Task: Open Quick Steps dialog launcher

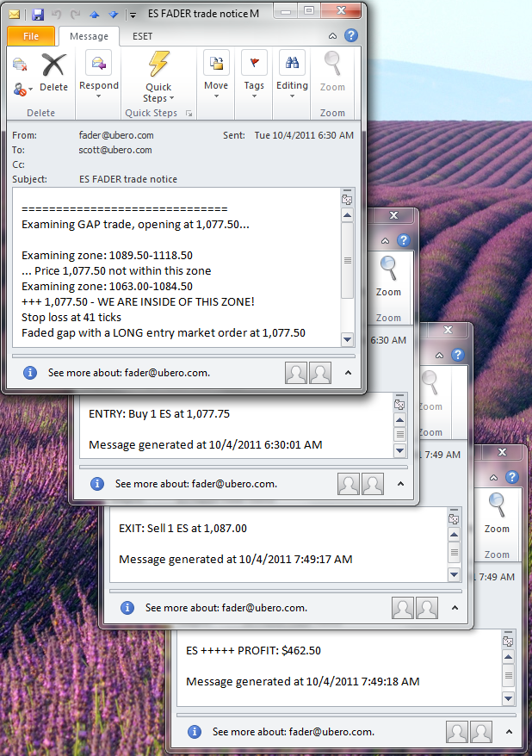Action: (x=189, y=114)
